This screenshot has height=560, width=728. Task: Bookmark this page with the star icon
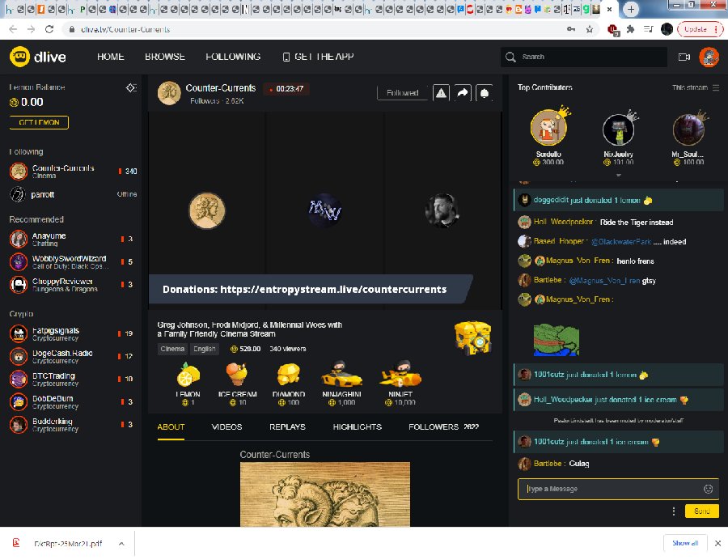point(590,29)
